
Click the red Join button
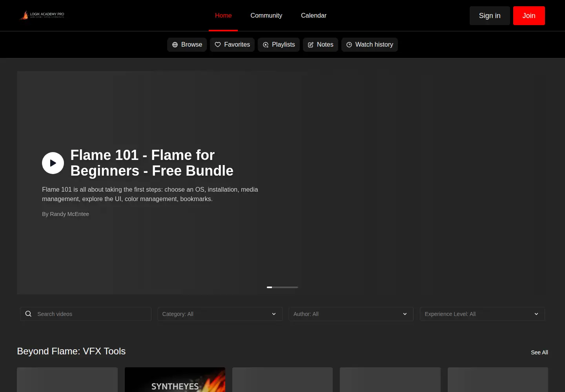point(529,16)
